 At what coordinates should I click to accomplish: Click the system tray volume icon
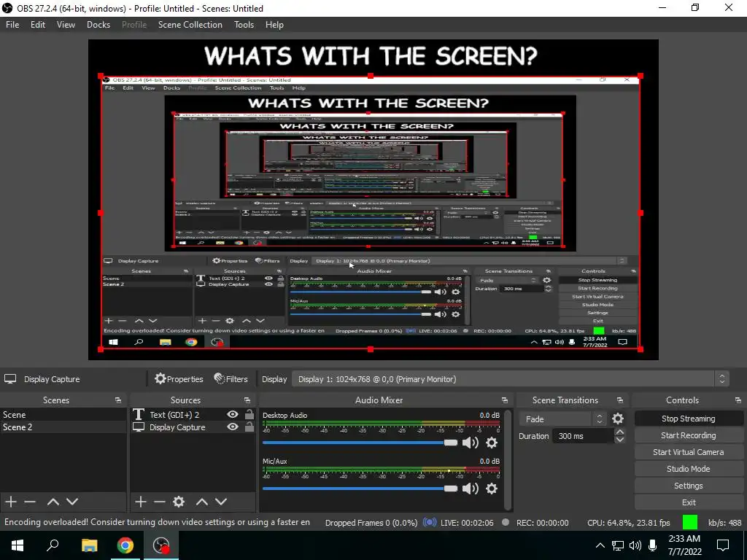635,545
